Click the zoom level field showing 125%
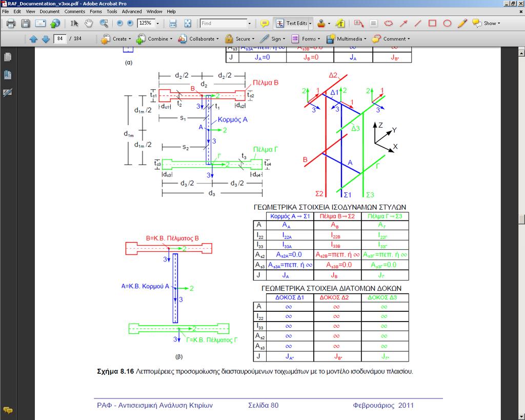The image size is (525, 420). [146, 23]
